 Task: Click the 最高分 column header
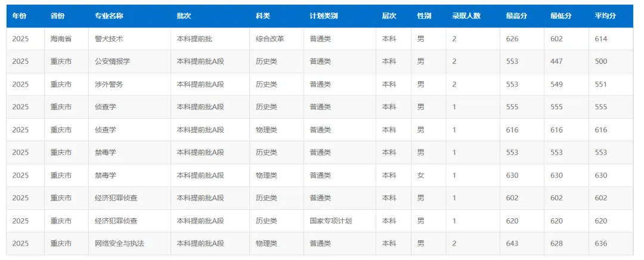point(516,16)
